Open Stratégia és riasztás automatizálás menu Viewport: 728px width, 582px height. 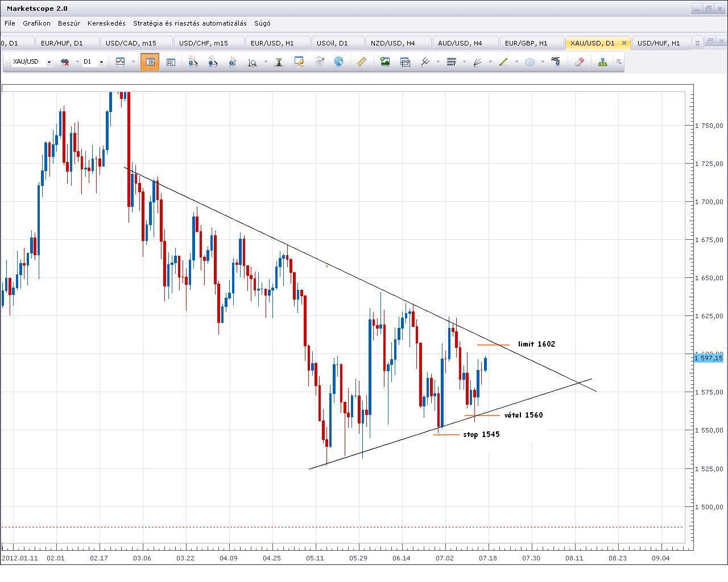click(190, 23)
